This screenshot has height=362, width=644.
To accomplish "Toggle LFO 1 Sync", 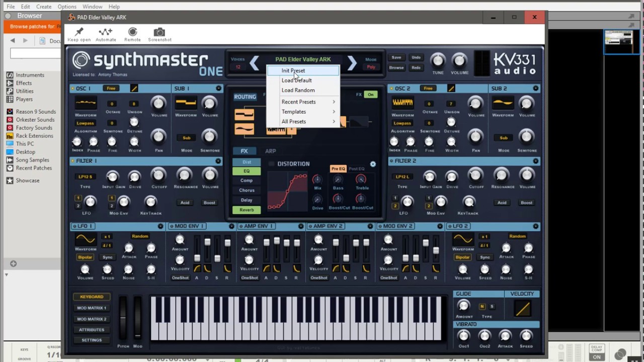I will (x=108, y=257).
